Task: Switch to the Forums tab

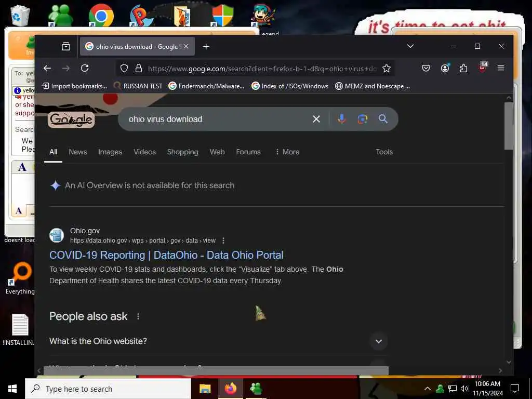Action: coord(248,152)
